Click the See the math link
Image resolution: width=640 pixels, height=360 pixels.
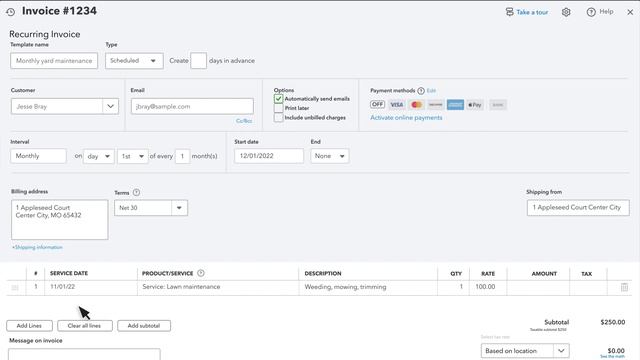[x=612, y=356]
